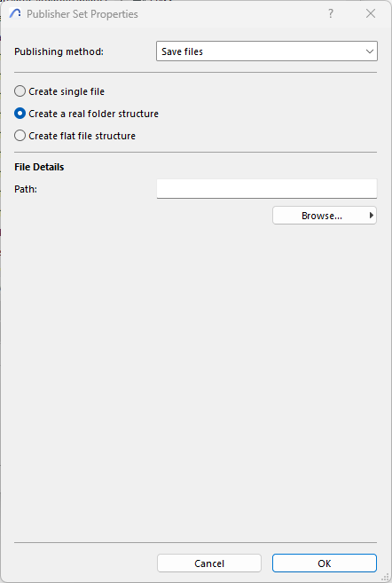Open help with the question mark icon
Screen dimensions: 392x583
(x=330, y=14)
